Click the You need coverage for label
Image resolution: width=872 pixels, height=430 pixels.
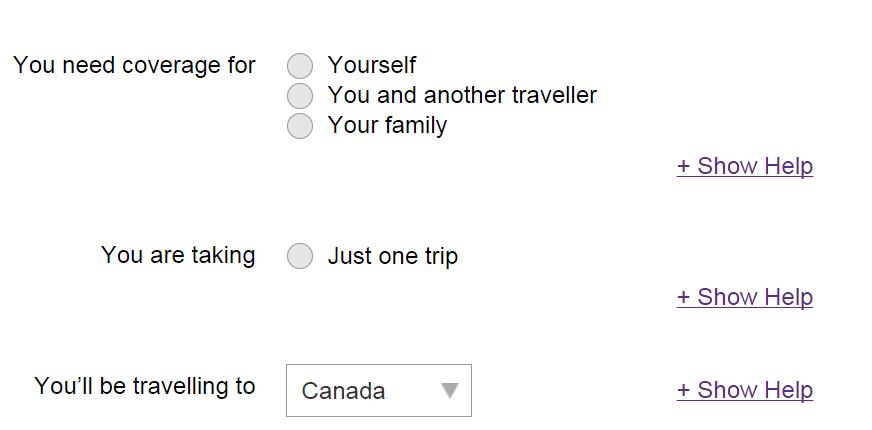coord(135,65)
